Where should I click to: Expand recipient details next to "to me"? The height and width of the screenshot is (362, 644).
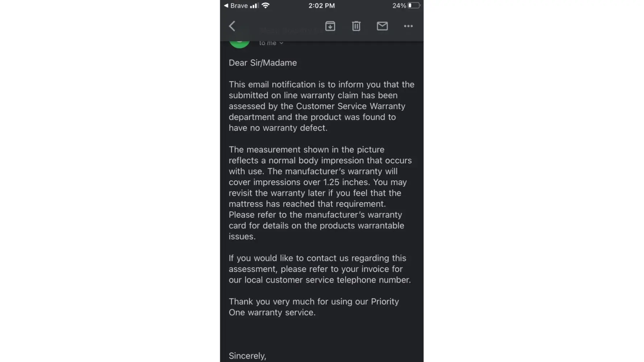point(281,43)
